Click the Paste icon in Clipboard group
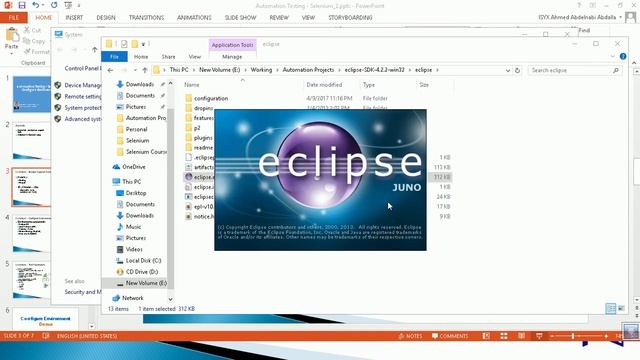This screenshot has height=360, width=640. point(12,36)
